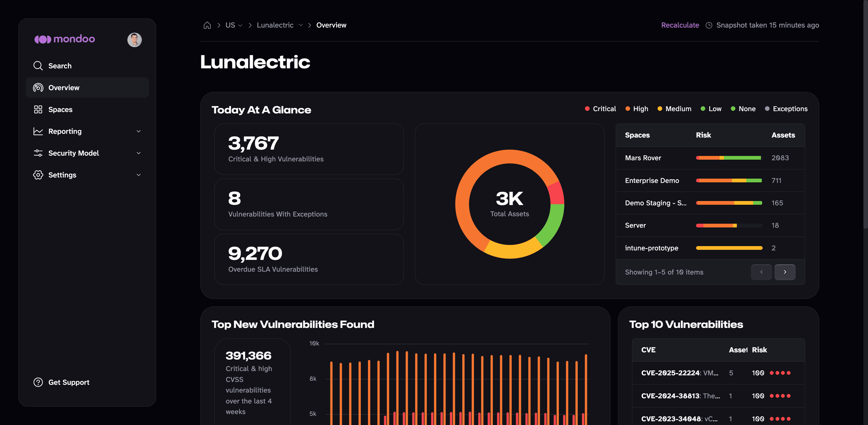Click intune-prototype risk bar

pos(729,248)
